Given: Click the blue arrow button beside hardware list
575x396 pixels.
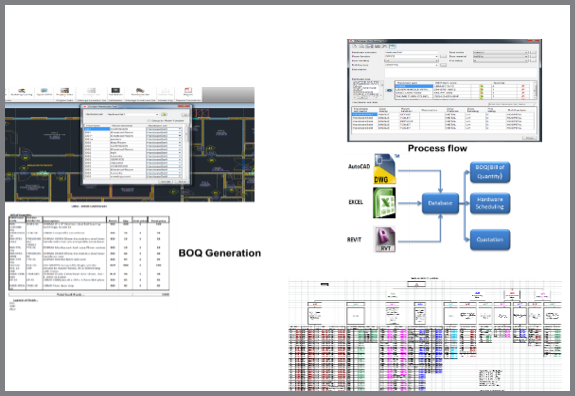Looking at the screenshot, I should (x=389, y=90).
